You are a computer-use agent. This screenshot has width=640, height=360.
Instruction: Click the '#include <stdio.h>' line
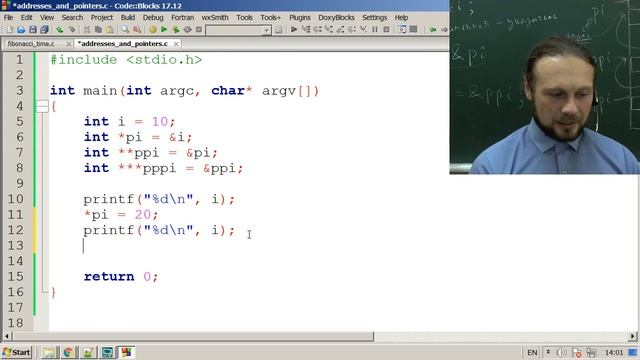tap(126, 60)
